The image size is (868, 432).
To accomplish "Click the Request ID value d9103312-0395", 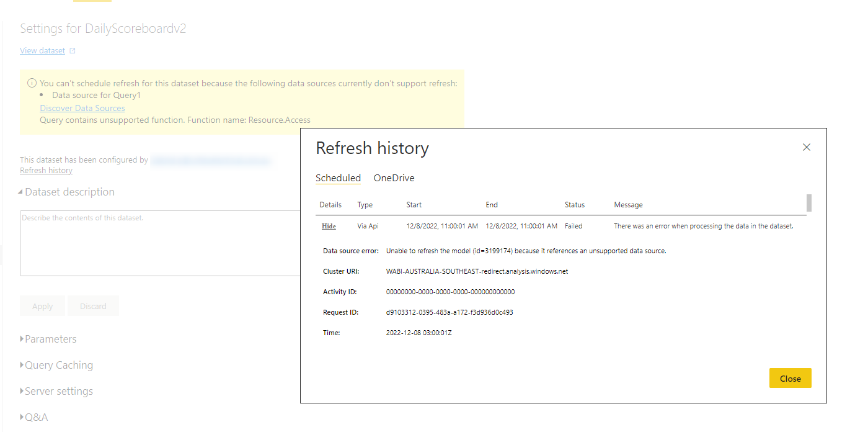I will pyautogui.click(x=449, y=312).
